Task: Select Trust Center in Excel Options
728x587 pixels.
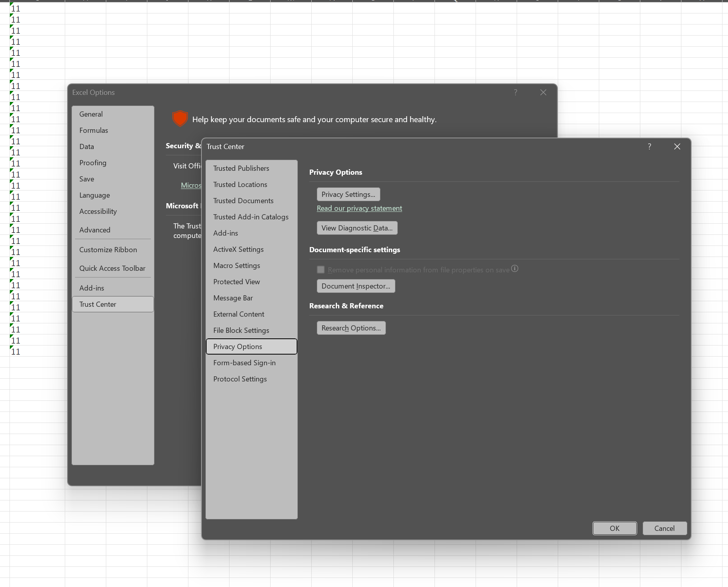Action: coord(113,304)
